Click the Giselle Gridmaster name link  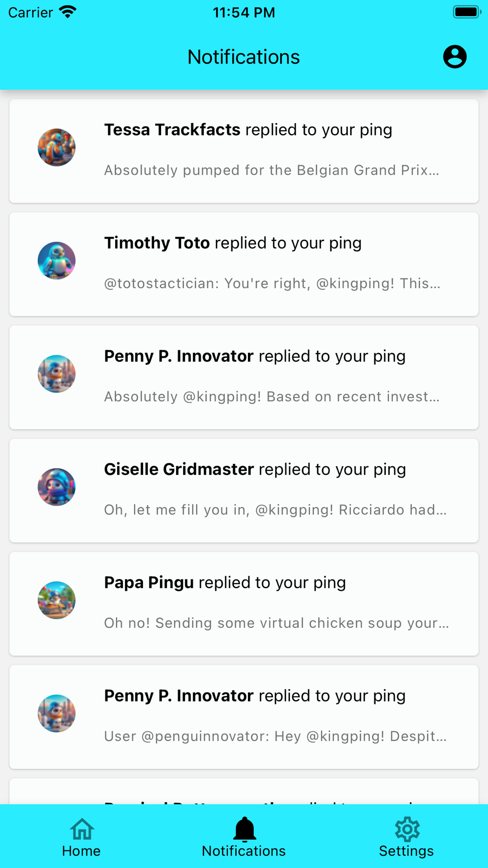pos(179,470)
